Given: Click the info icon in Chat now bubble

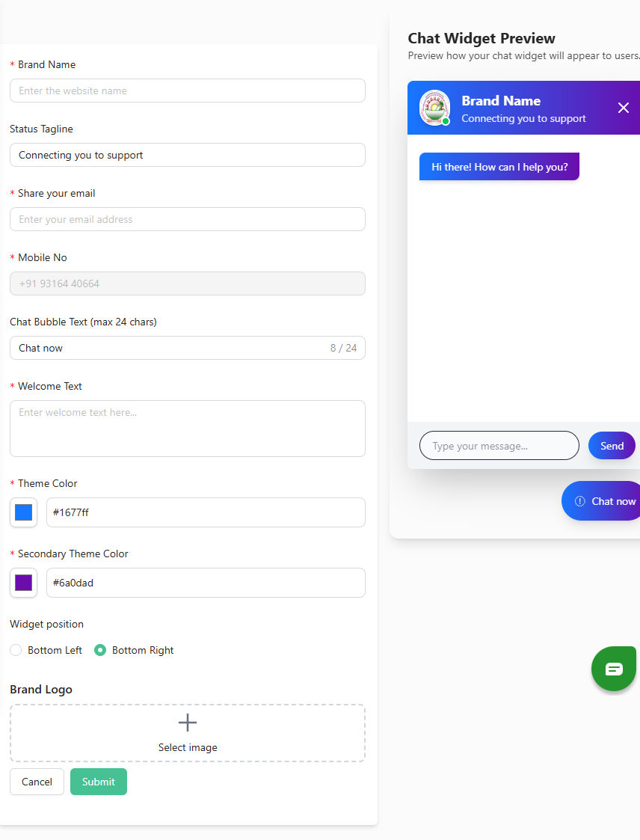Looking at the screenshot, I should point(579,501).
